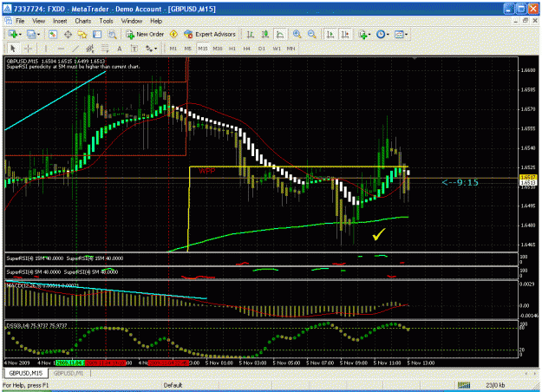The width and height of the screenshot is (542, 392).
Task: Zoom in on the chart
Action: tap(297, 34)
